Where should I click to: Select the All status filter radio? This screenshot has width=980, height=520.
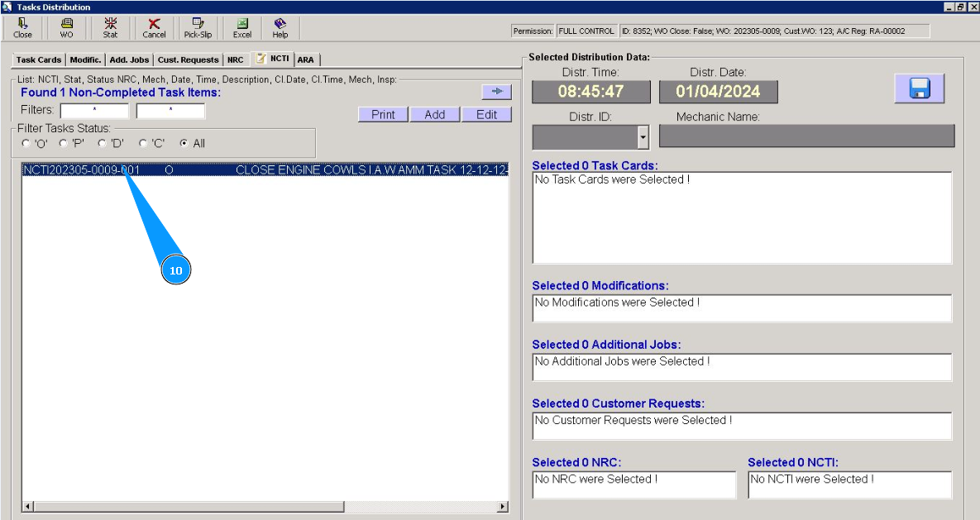coord(184,143)
